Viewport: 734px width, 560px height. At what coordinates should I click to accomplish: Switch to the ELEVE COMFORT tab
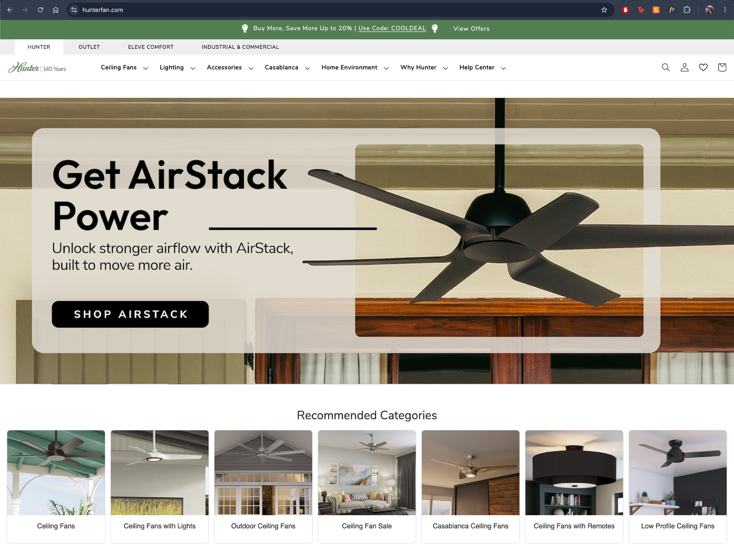tap(151, 47)
